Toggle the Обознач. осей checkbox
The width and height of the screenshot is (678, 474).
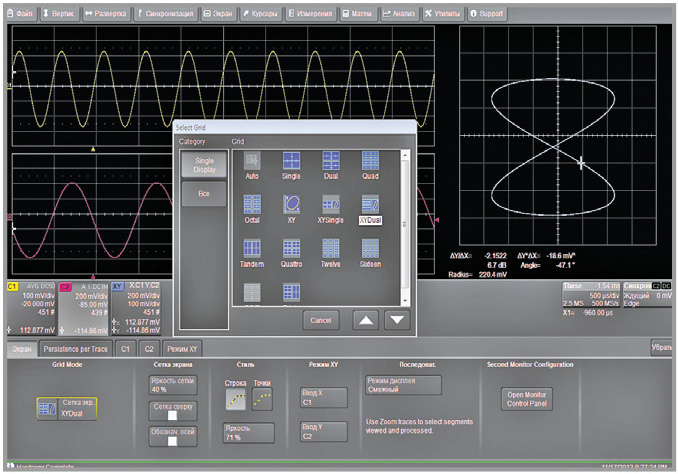tap(174, 443)
